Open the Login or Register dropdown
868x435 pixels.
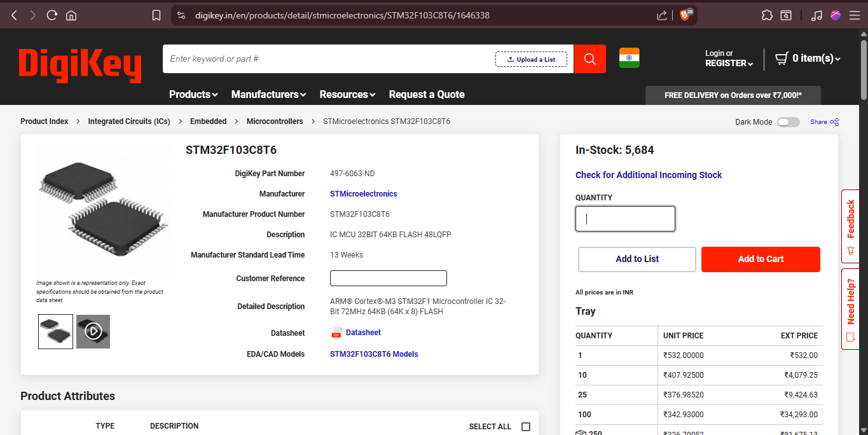(x=728, y=58)
